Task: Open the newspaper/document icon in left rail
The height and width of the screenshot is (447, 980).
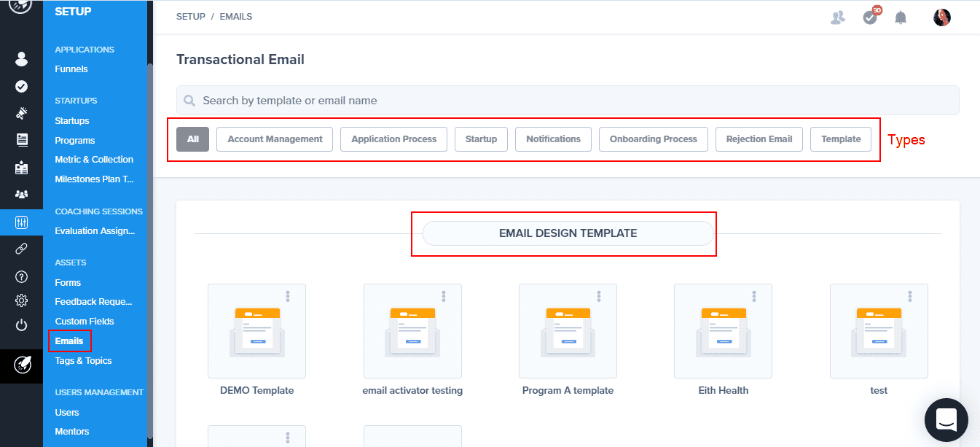Action: pyautogui.click(x=21, y=140)
